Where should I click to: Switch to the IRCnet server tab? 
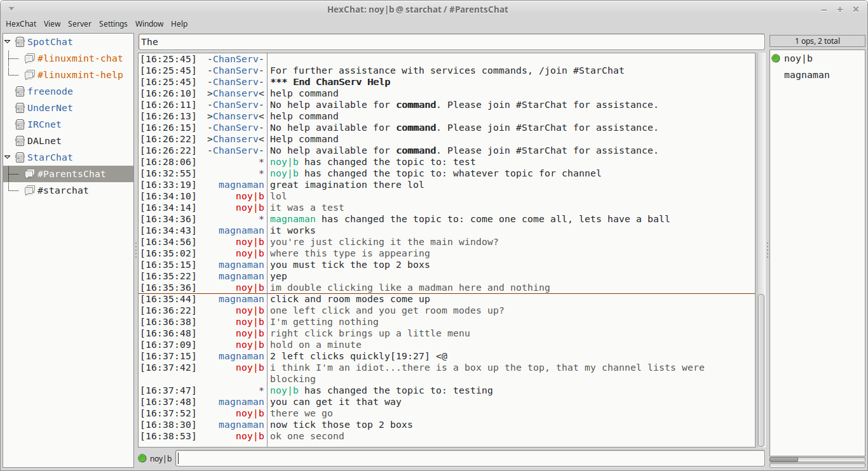tap(44, 124)
